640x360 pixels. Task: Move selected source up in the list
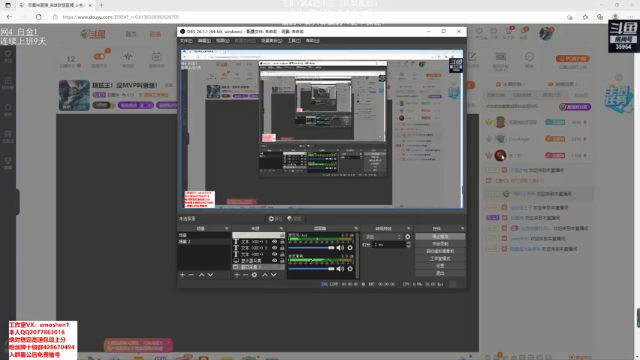(264, 275)
